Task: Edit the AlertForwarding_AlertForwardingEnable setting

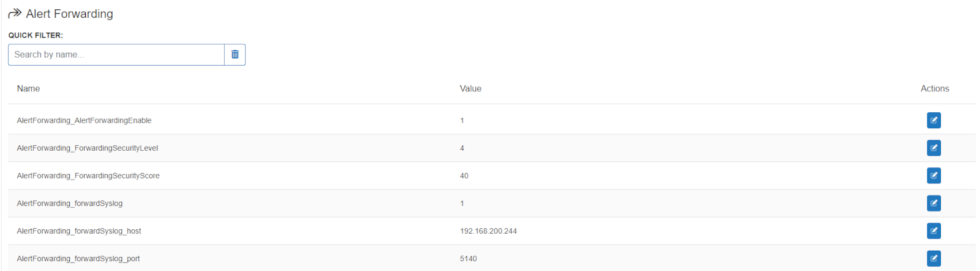Action: [933, 120]
